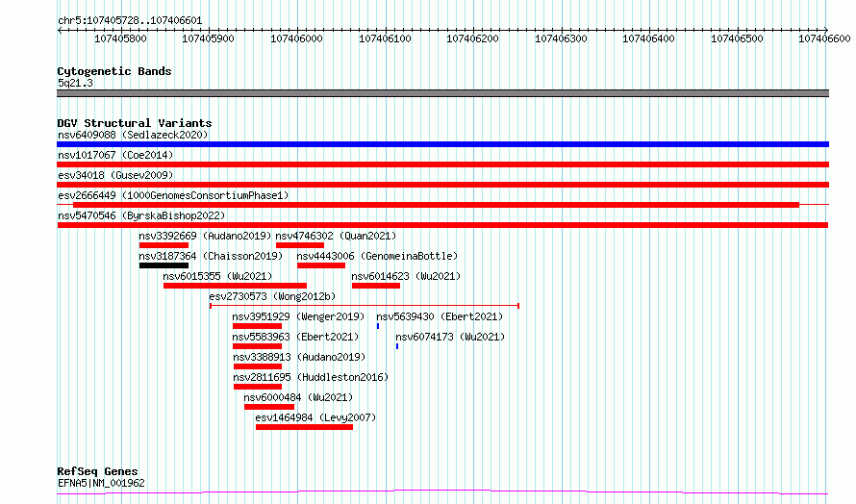Open esv2666449 (1000GenomesConsortiumPhase1) label
The width and height of the screenshot is (856, 504).
pyautogui.click(x=173, y=195)
